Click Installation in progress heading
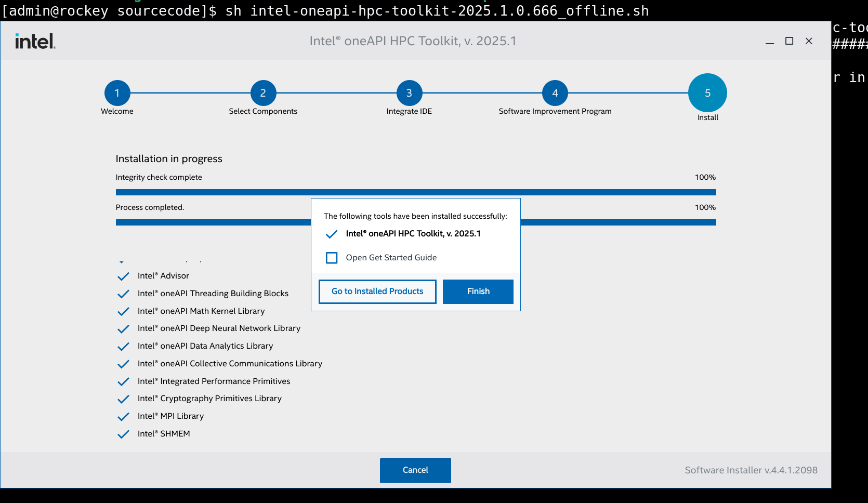868x503 pixels. click(x=169, y=159)
